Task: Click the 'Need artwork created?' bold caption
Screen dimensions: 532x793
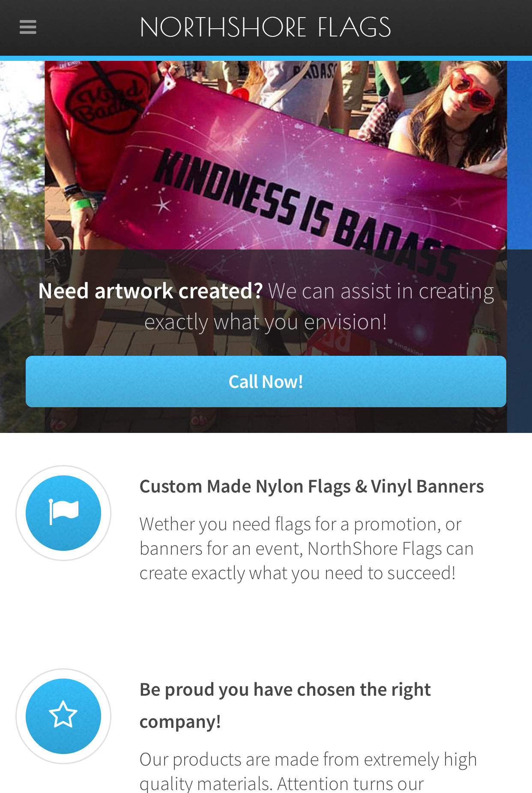Action: tap(150, 291)
